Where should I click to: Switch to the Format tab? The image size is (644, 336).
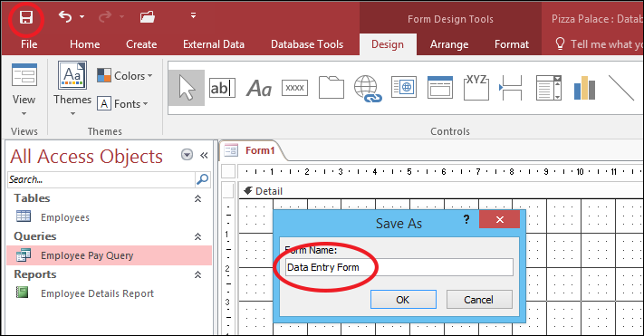(x=512, y=44)
